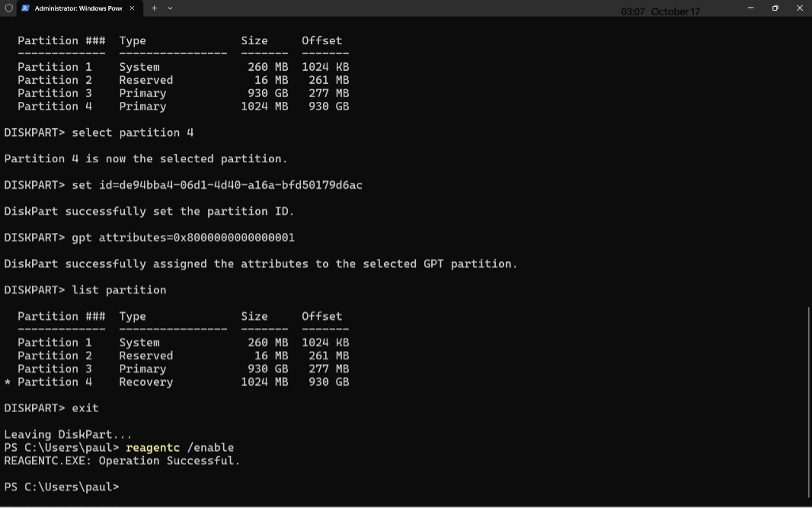This screenshot has height=508, width=812.
Task: Click the October 17 date text
Action: click(676, 12)
